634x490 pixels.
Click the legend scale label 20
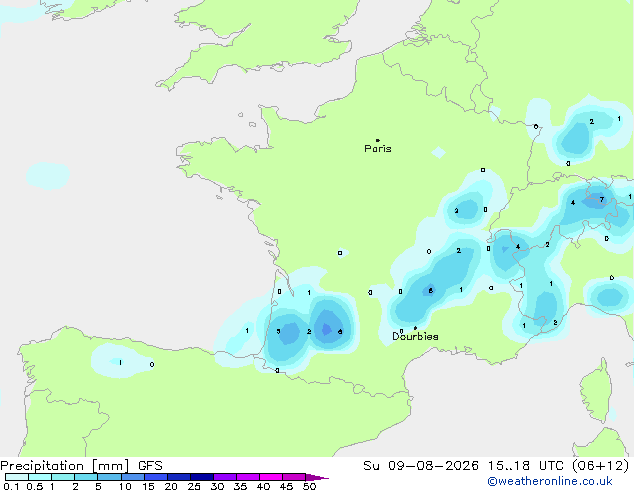(171, 486)
